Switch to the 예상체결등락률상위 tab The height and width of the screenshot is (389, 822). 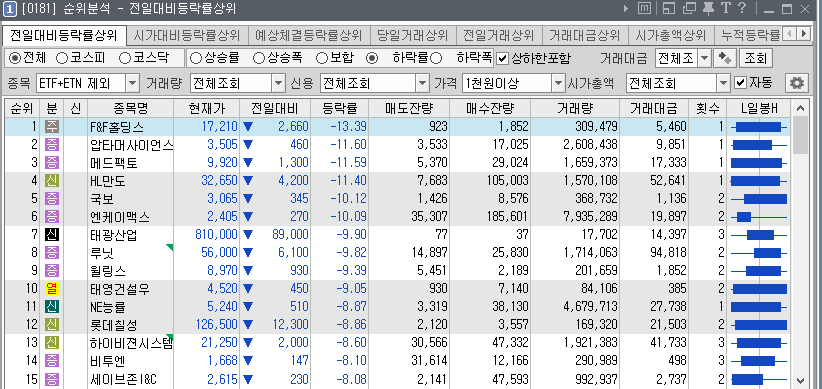tap(309, 36)
